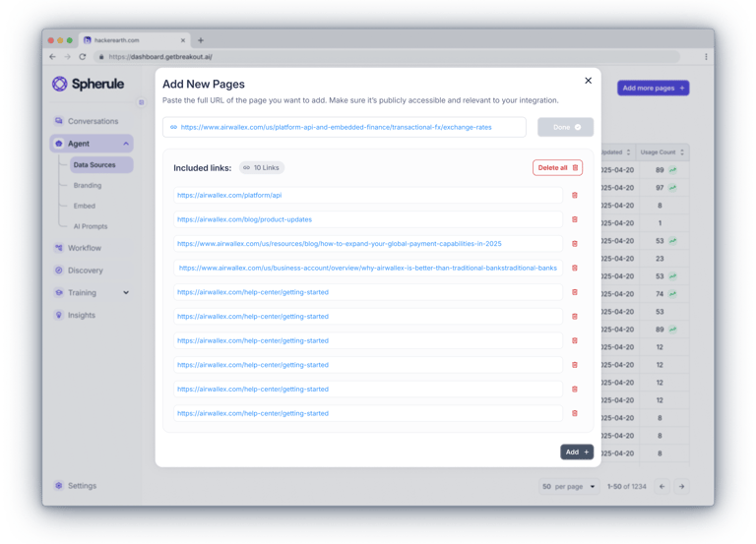Select Data Sources submenu item

click(x=101, y=165)
